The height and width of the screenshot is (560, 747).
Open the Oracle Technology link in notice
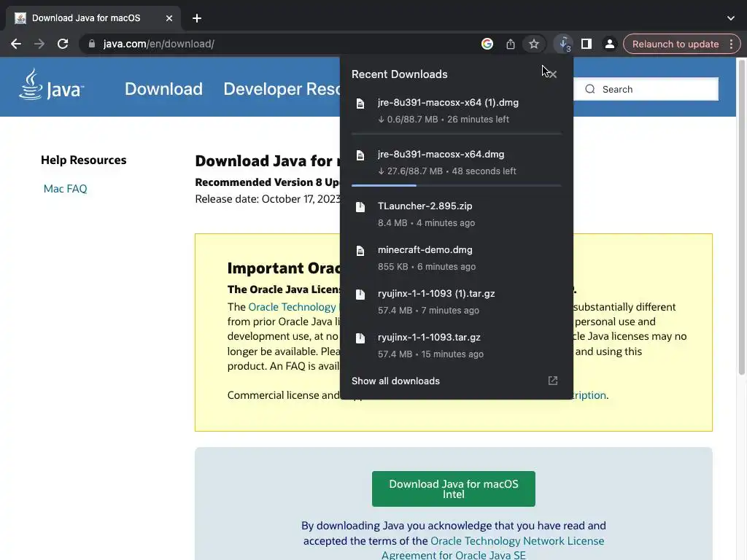[x=292, y=307]
